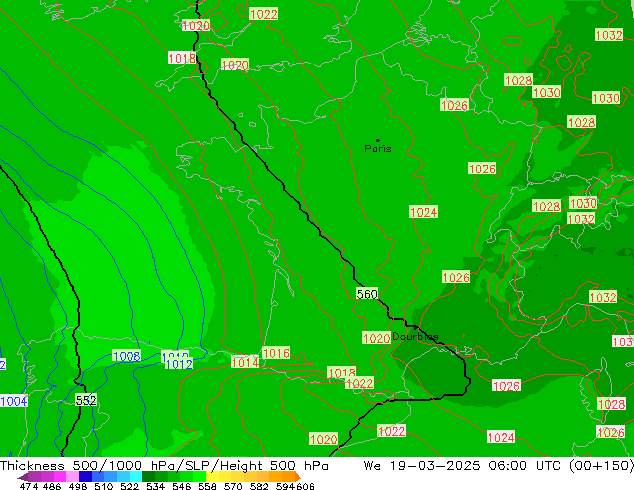Viewport: 634px width, 490px height.
Task: Select the '(00+150)' forecast offset text
Action: coord(601,466)
